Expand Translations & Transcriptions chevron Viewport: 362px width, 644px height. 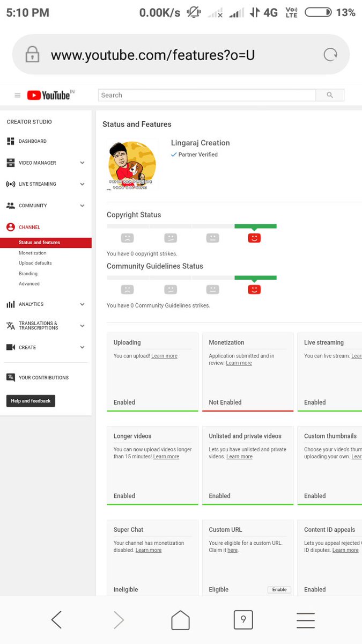(x=82, y=326)
